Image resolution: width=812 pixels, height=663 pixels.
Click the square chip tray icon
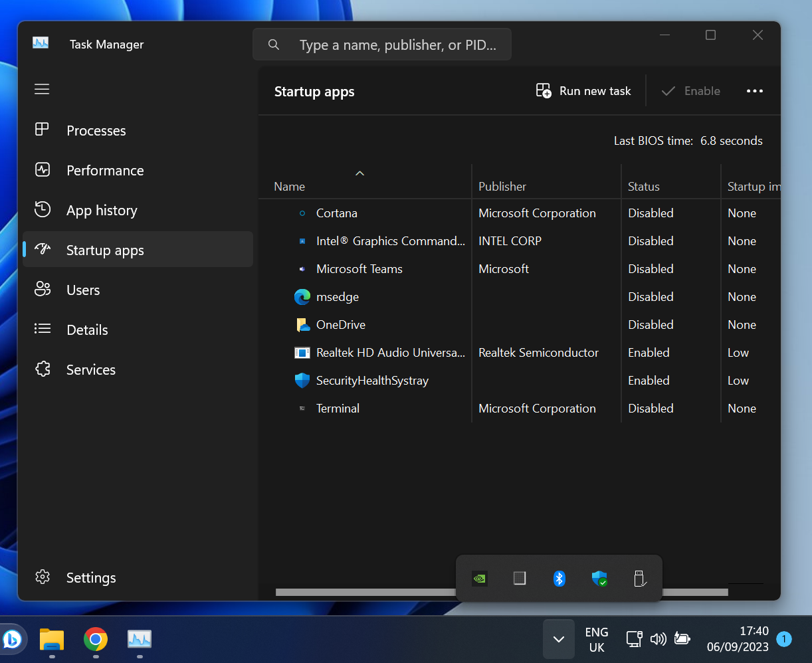coord(520,579)
